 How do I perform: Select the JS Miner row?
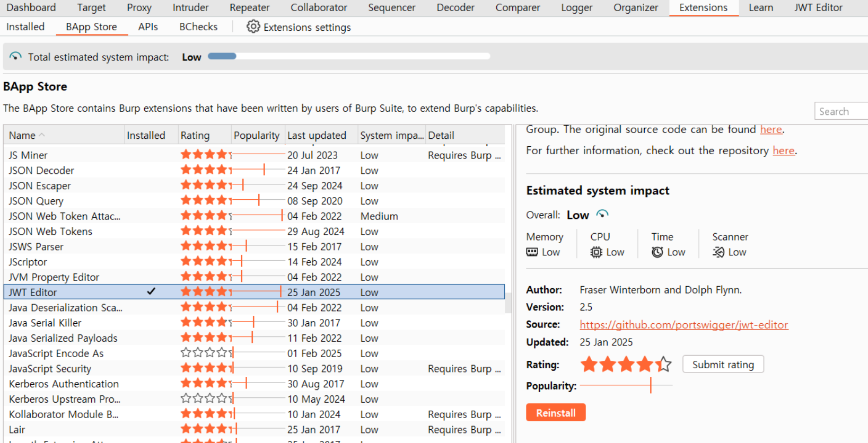254,155
